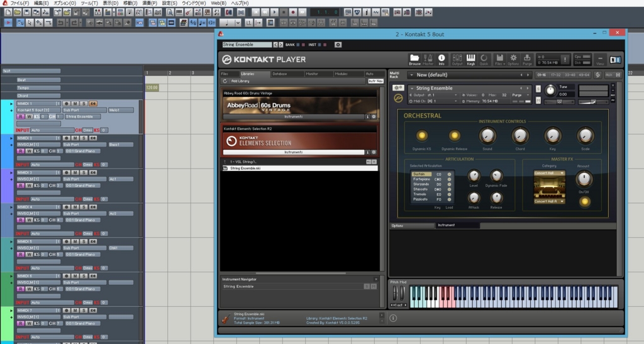Open the New (default) multi rack dropdown
Image resolution: width=644 pixels, height=344 pixels.
coord(411,75)
